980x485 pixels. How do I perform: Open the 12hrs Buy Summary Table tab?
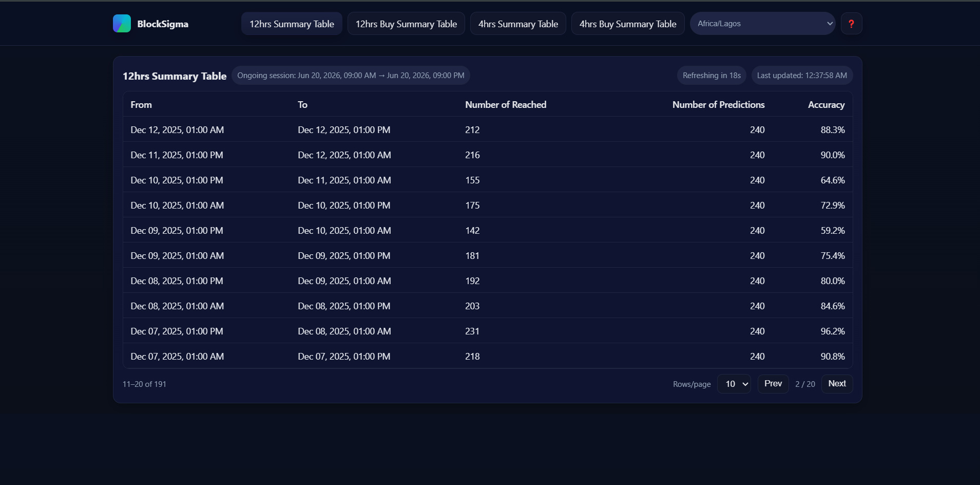406,24
